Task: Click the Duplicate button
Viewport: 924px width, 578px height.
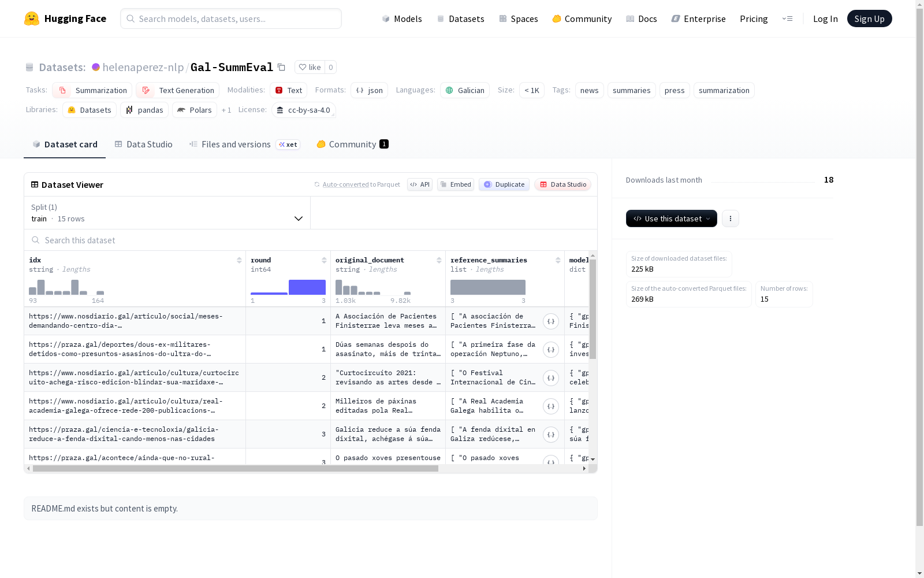Action: pyautogui.click(x=504, y=184)
